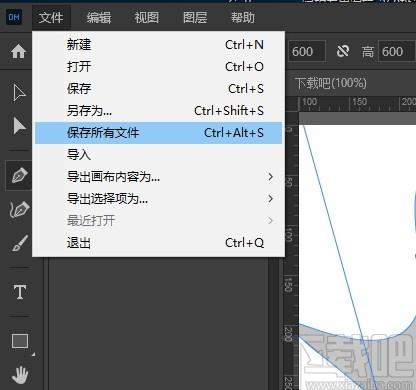Select the Pen tool
The width and height of the screenshot is (416, 390).
(x=19, y=175)
